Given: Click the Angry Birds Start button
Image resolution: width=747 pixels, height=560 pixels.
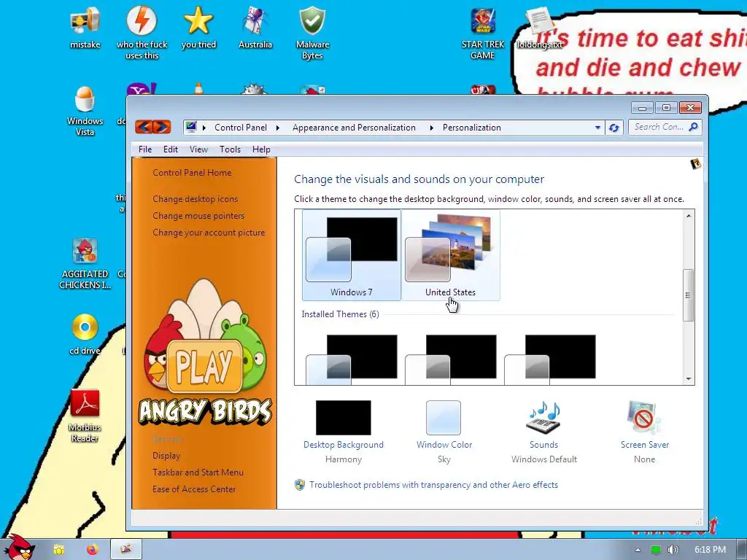Looking at the screenshot, I should (18, 548).
